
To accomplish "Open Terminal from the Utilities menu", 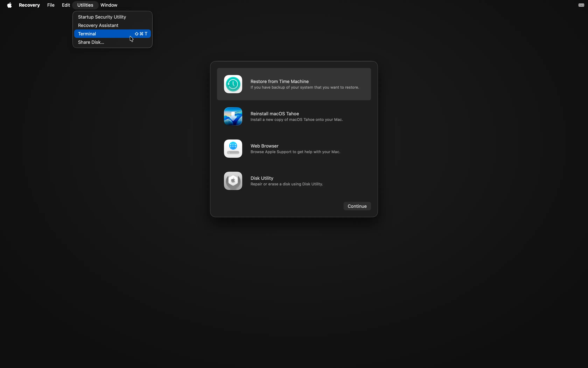I will (113, 34).
